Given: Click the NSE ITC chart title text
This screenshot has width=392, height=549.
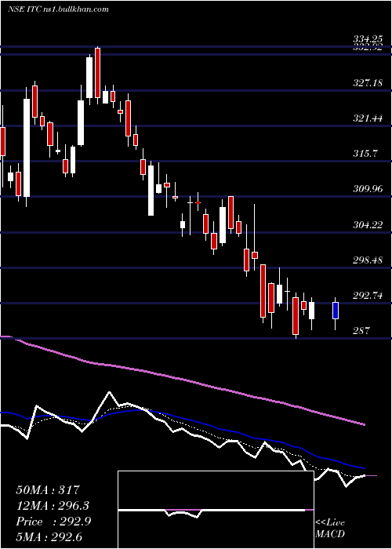Looking at the screenshot, I should (x=58, y=9).
